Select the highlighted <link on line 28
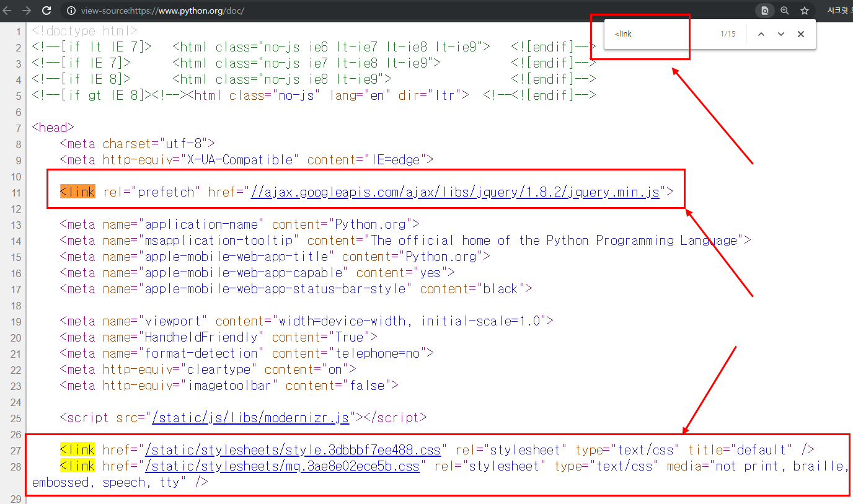This screenshot has width=853, height=504. [77, 466]
